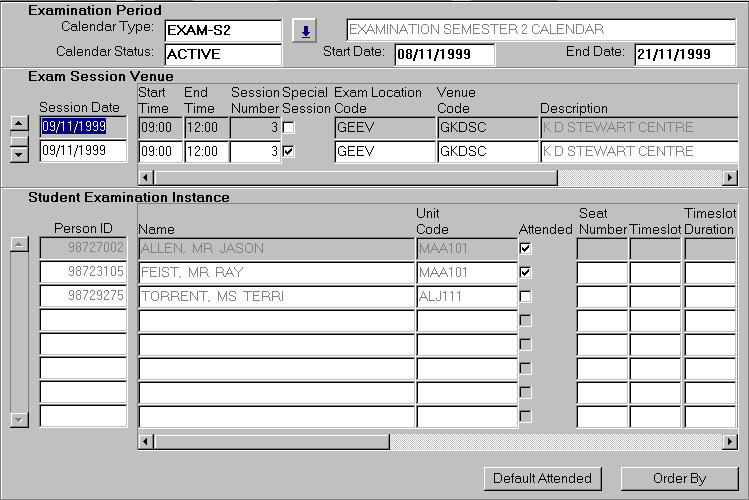The height and width of the screenshot is (500, 749).
Task: Click the exam session scroll-down arrow
Action: coord(18,153)
